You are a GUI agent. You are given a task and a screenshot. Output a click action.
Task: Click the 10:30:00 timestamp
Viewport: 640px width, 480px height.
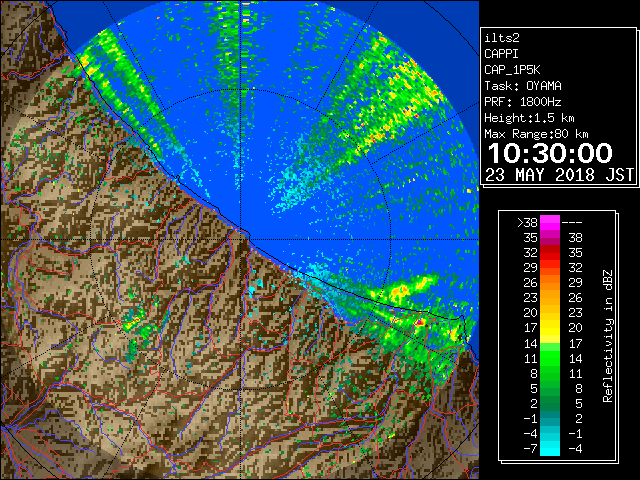(550, 153)
